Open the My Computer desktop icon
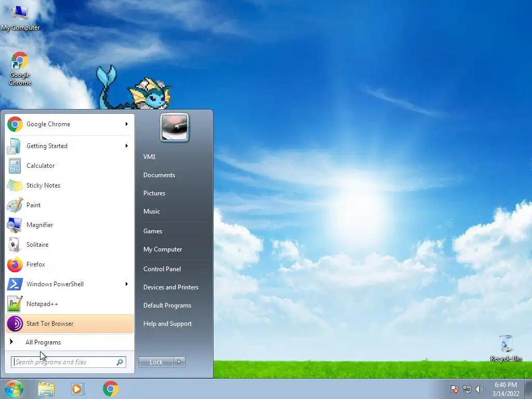Screen dimensions: 532x399 (x=20, y=17)
